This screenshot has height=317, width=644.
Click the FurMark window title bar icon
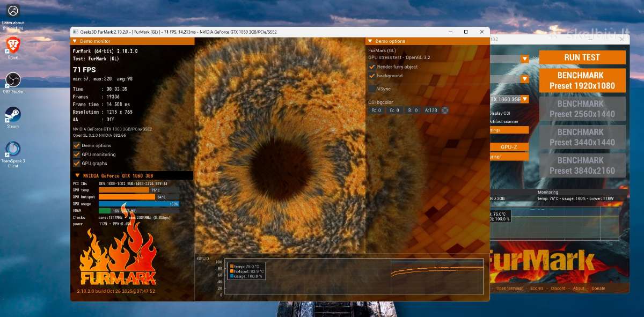tap(75, 32)
